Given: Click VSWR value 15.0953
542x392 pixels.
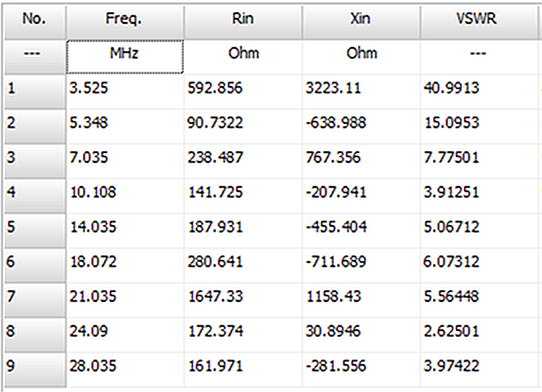Looking at the screenshot, I should coord(479,126).
